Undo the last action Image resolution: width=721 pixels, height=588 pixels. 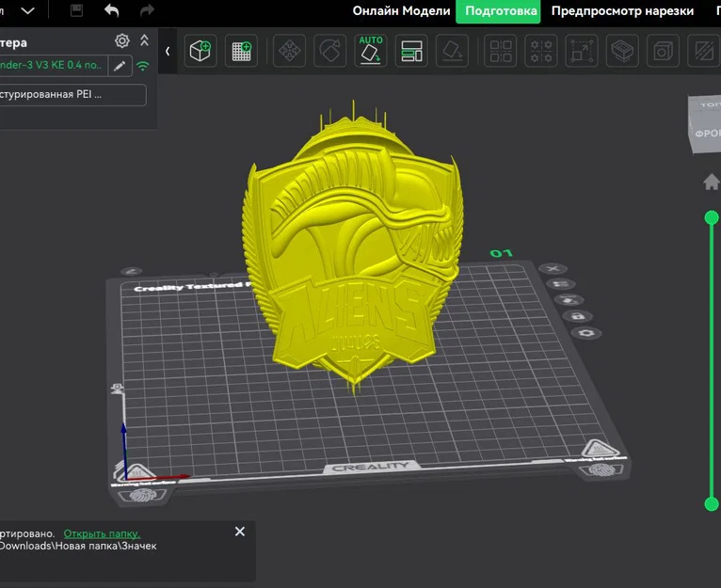(x=112, y=10)
